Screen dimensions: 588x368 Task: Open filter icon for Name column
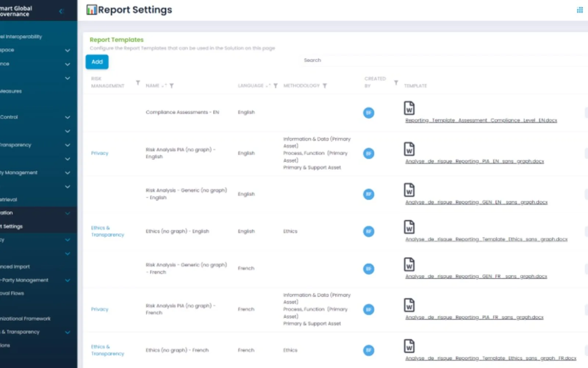[x=172, y=86]
